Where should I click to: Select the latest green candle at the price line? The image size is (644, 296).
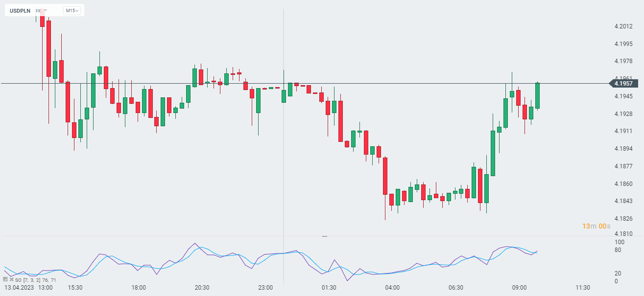537,95
